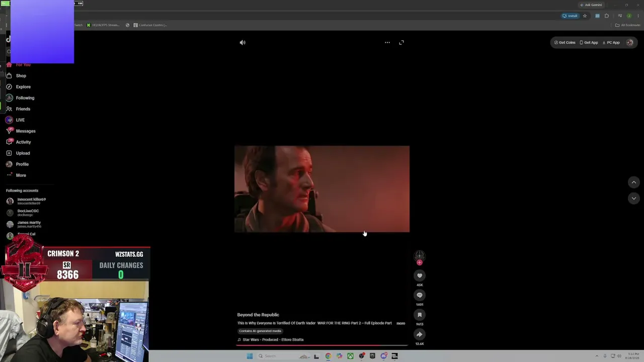The width and height of the screenshot is (644, 362).
Task: Open the video options three-dot menu
Action: [387, 43]
